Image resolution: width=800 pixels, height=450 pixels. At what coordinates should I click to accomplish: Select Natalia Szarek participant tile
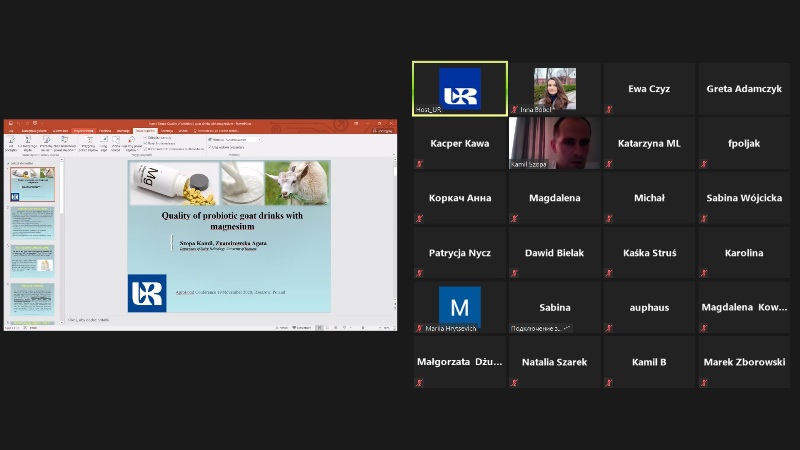click(x=555, y=362)
